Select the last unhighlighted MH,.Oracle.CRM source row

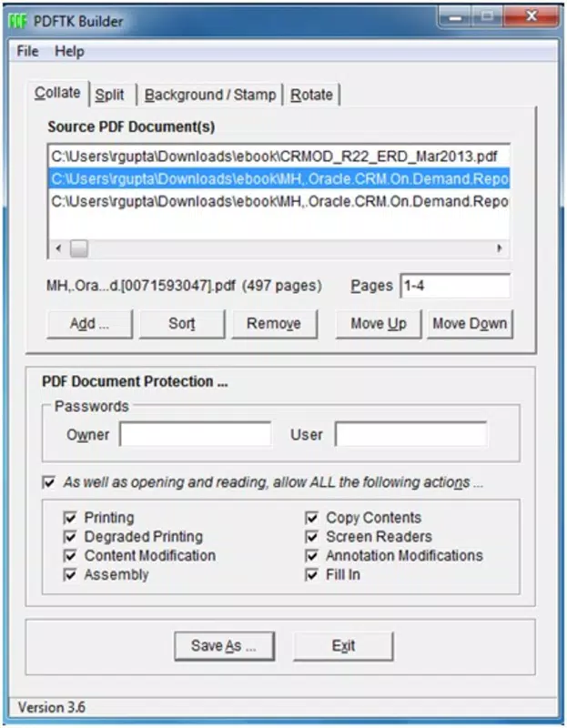click(x=278, y=201)
